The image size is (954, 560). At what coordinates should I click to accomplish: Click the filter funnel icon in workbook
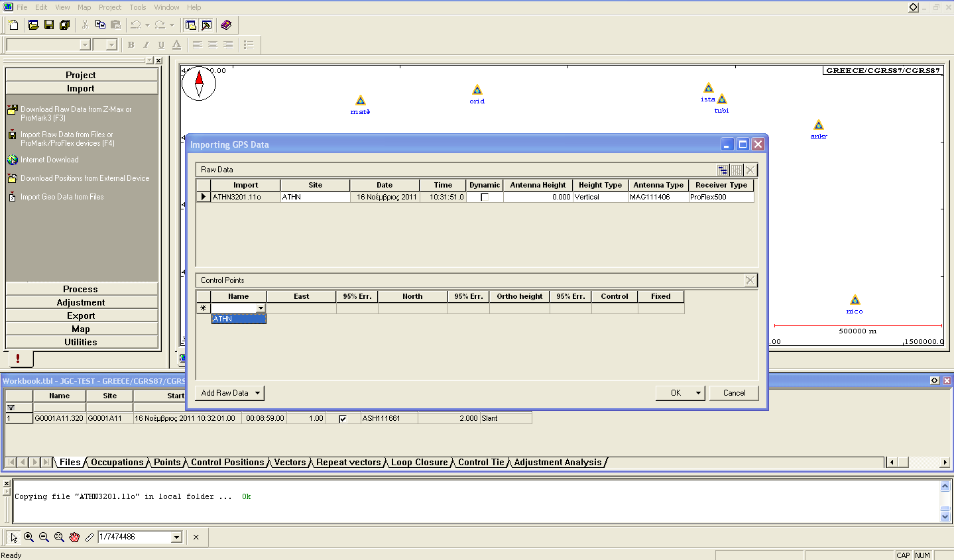(11, 408)
